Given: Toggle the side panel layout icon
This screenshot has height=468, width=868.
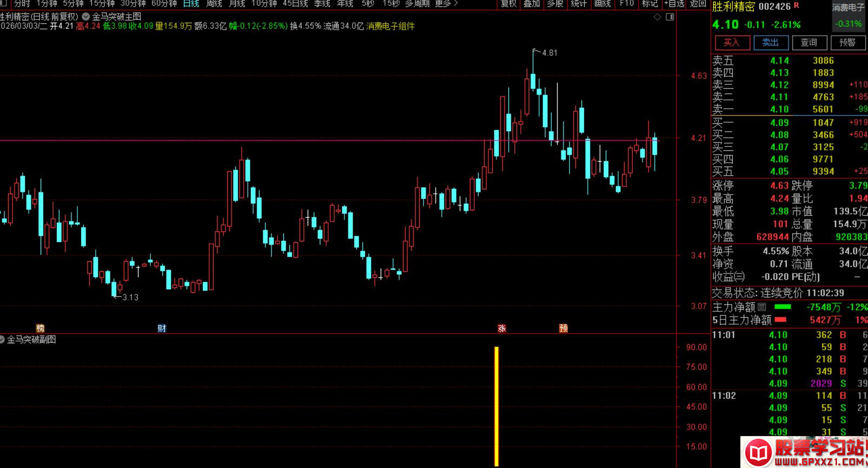Looking at the screenshot, I should tap(670, 17).
